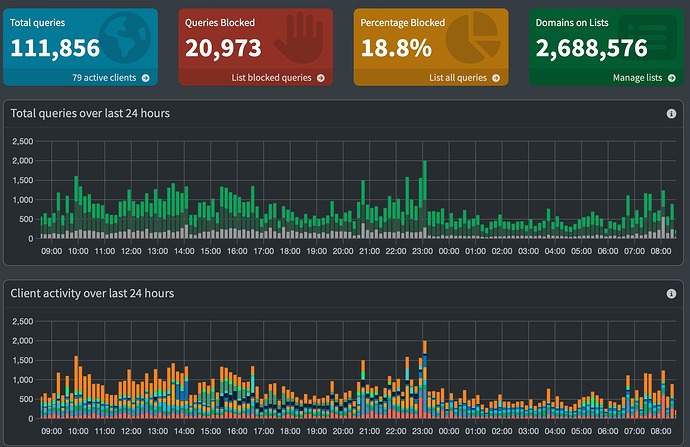Click the pie chart icon in Percentage Blocked card

[x=473, y=38]
